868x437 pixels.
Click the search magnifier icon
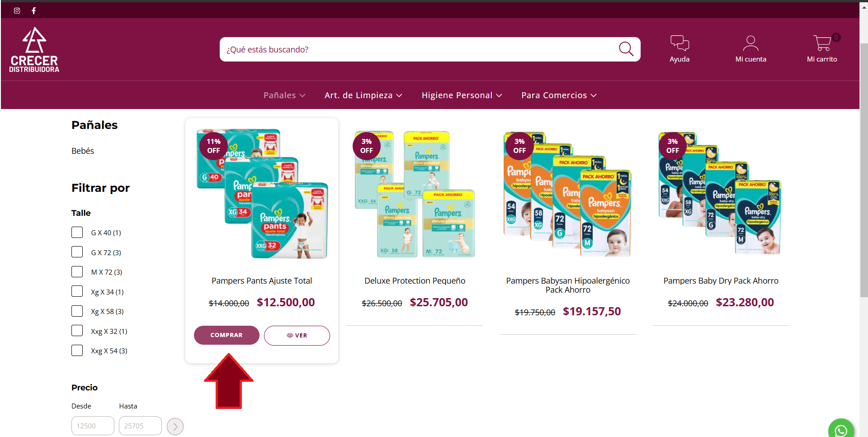[x=626, y=49]
